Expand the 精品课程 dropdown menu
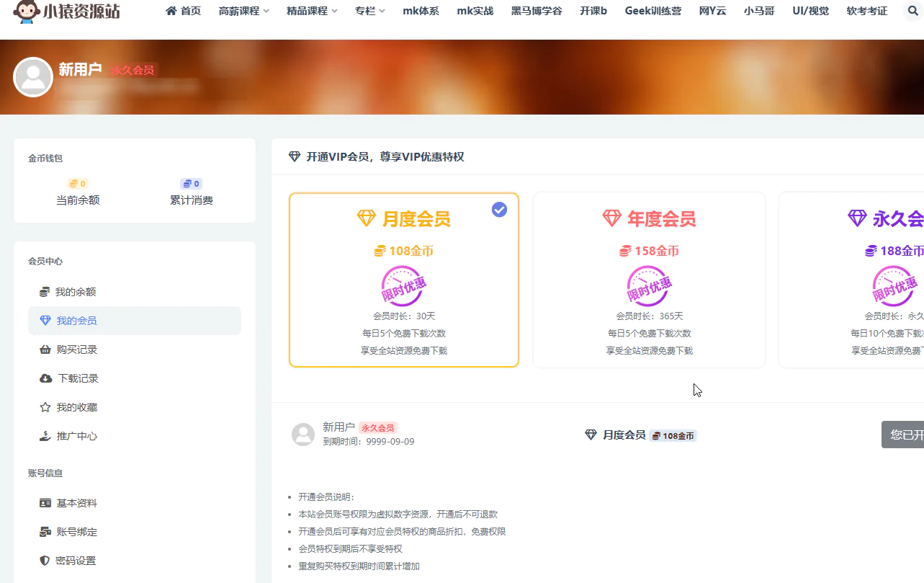Screen dimensions: 924x583 point(312,11)
